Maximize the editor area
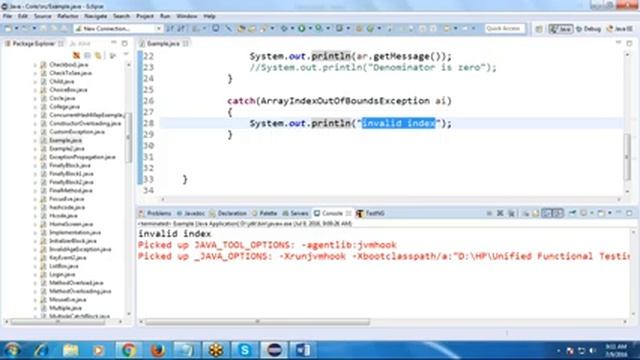 point(629,43)
